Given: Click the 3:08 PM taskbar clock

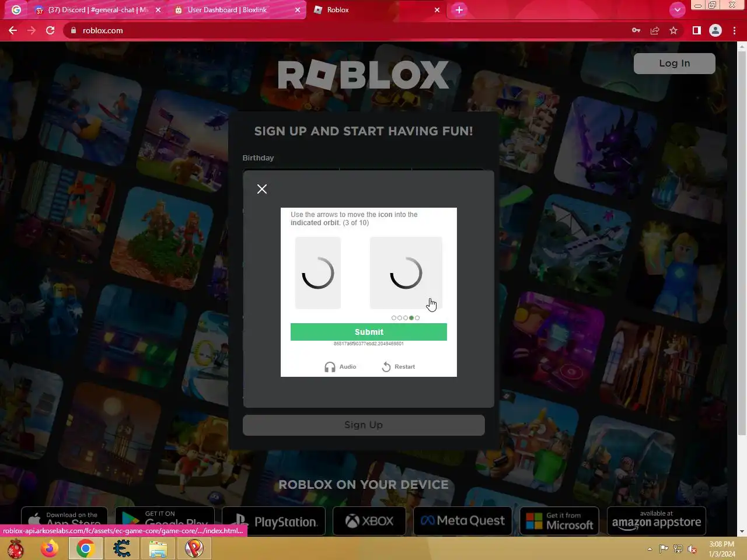Looking at the screenshot, I should [722, 549].
